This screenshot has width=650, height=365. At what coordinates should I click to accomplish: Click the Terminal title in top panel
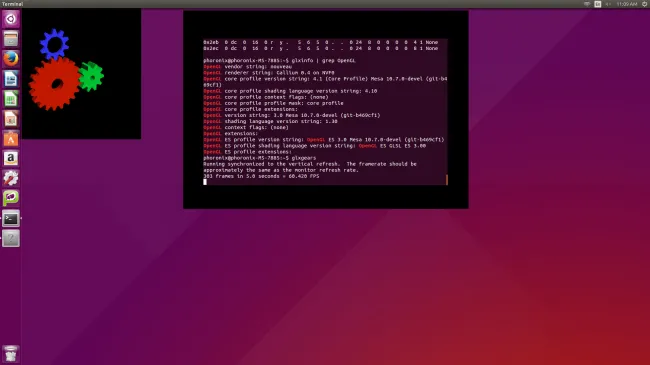pos(12,4)
